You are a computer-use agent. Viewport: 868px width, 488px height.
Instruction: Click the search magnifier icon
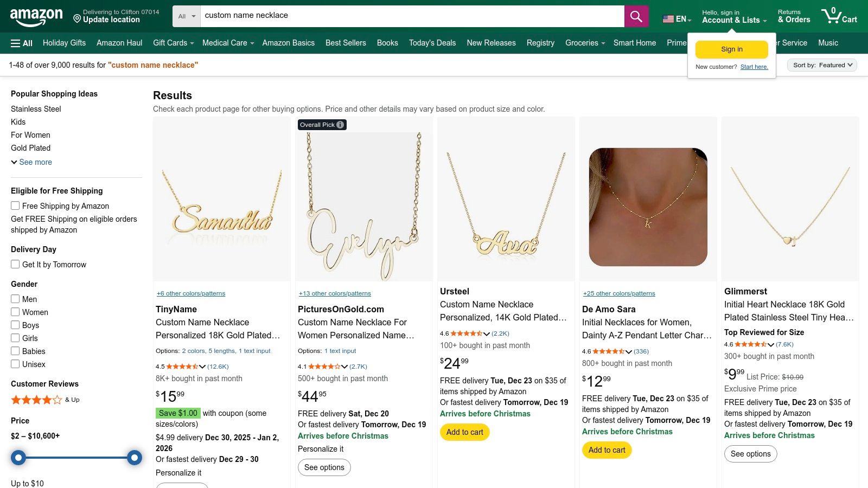636,16
